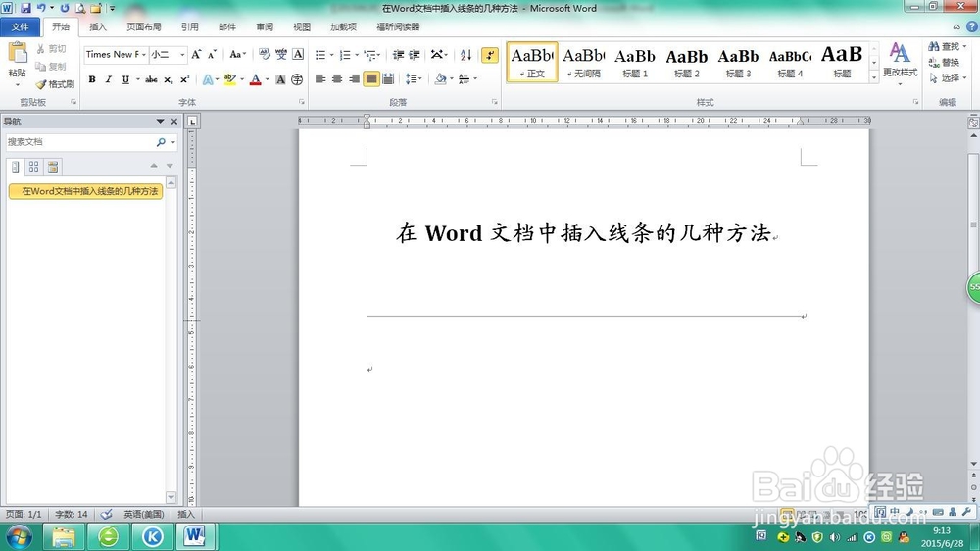Open the Paragraph dialog launcher
980x551 pixels.
coord(494,101)
